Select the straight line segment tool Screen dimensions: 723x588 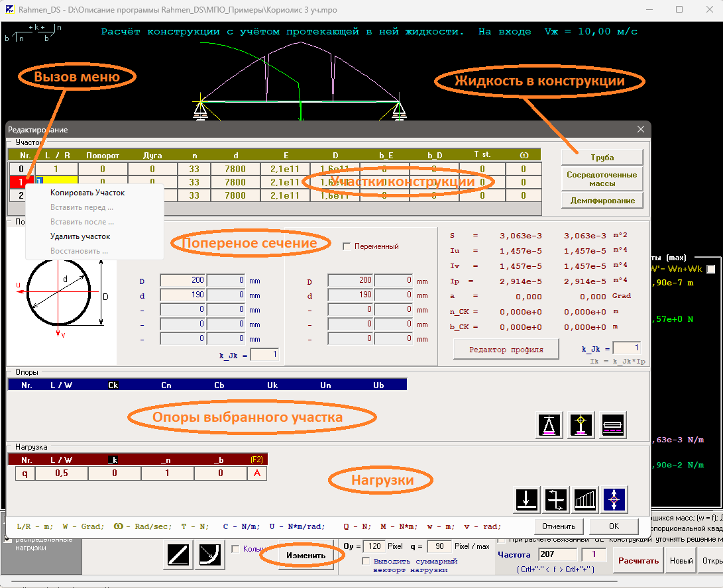tap(177, 555)
